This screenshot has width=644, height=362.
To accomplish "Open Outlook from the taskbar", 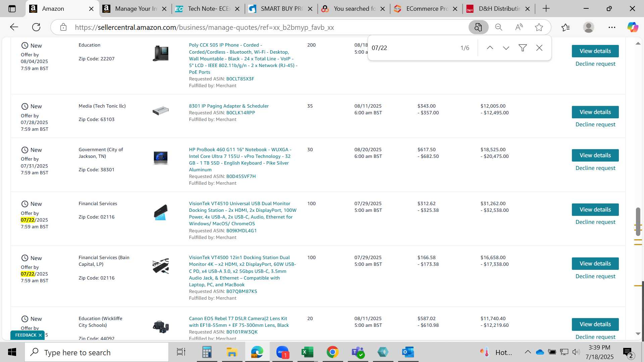I will coord(408,352).
